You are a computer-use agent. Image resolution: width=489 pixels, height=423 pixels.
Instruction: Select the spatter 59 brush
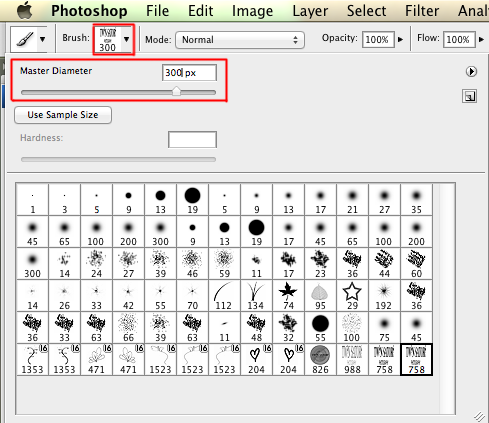coord(224,263)
